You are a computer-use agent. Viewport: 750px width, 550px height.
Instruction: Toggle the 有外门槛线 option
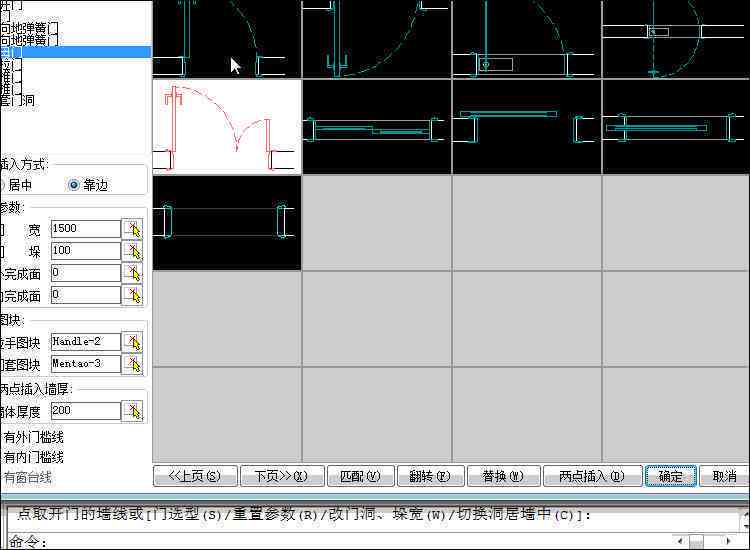click(x=33, y=437)
